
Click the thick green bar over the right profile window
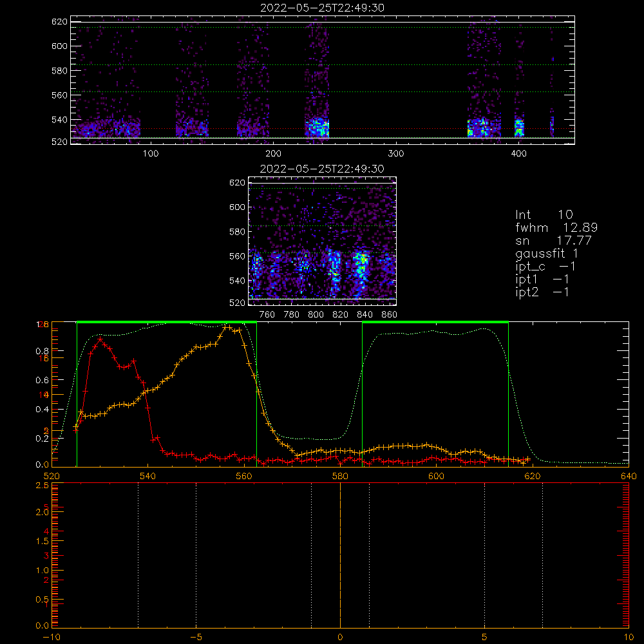click(x=435, y=322)
